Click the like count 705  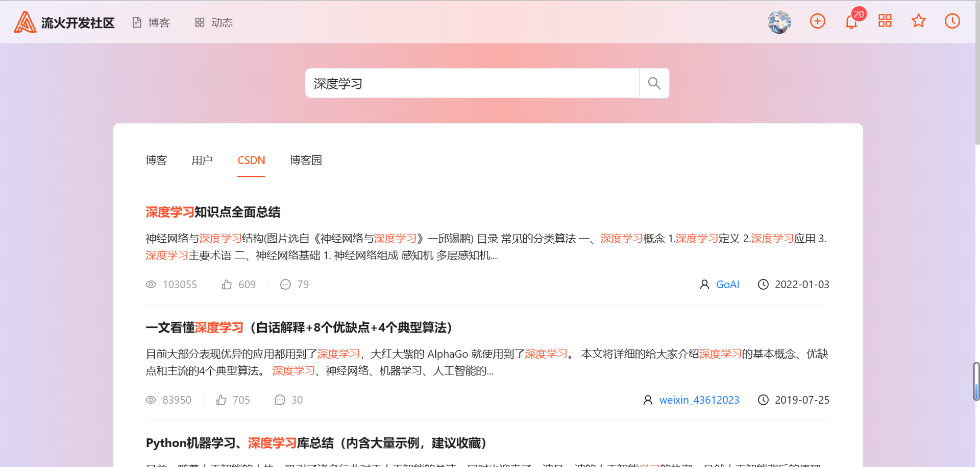241,400
